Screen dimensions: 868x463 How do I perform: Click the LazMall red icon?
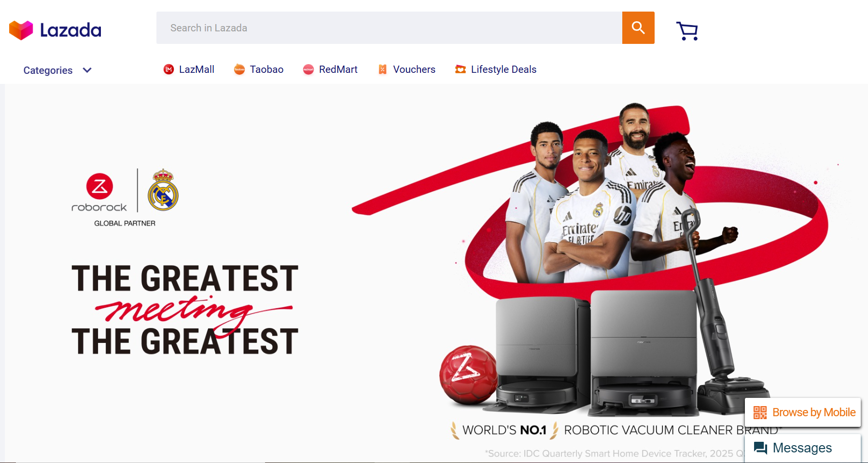point(168,69)
